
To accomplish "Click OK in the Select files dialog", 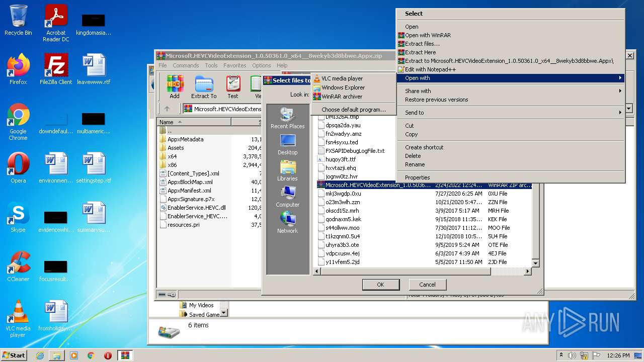I will point(380,285).
